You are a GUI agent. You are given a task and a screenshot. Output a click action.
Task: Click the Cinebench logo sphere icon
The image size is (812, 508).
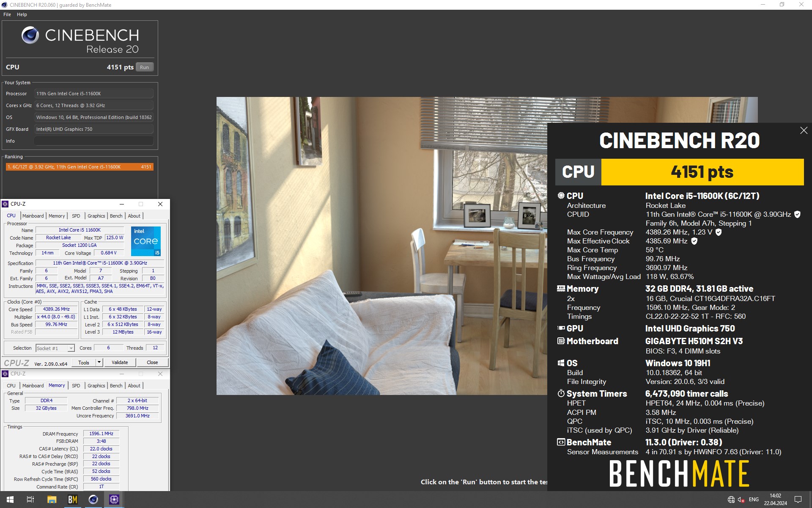point(30,35)
